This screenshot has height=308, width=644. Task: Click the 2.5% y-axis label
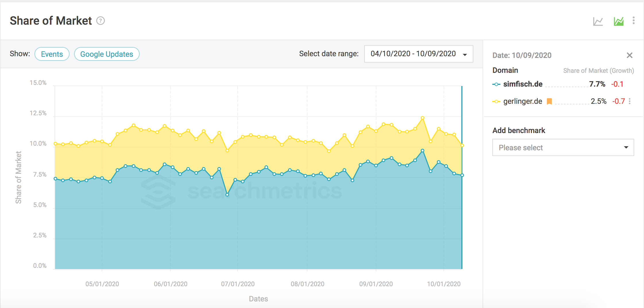point(40,235)
